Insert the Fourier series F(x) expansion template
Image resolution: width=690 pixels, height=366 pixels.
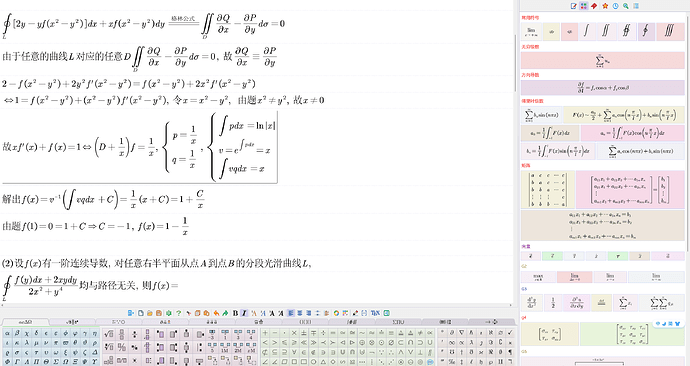623,115
